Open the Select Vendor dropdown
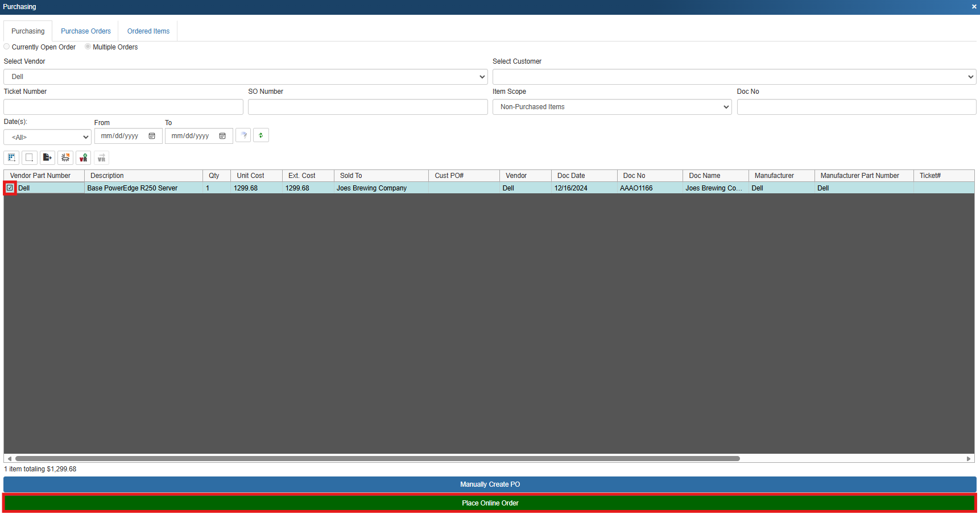 click(x=245, y=77)
